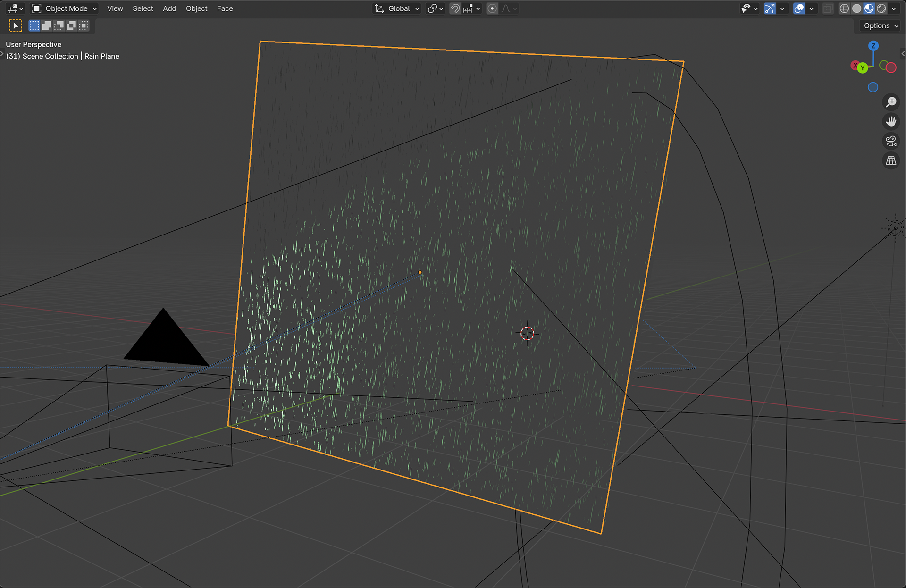Open the Object menu
Viewport: 906px width, 588px height.
196,8
